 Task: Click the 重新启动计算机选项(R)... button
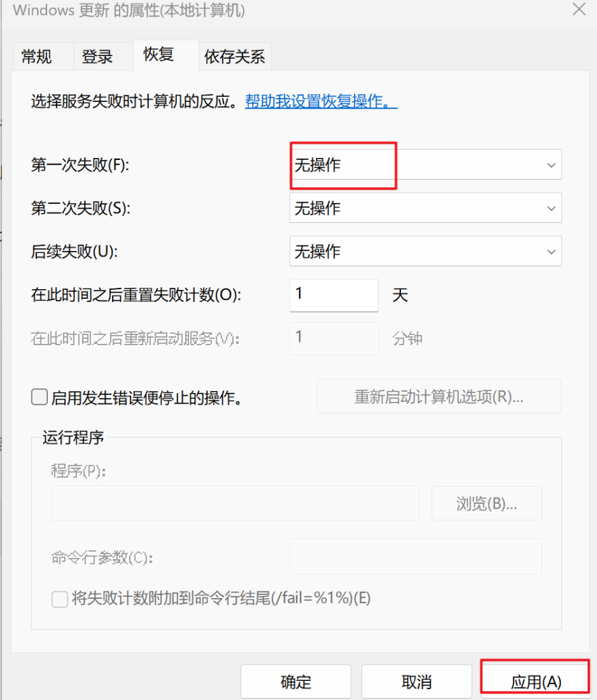pyautogui.click(x=439, y=396)
